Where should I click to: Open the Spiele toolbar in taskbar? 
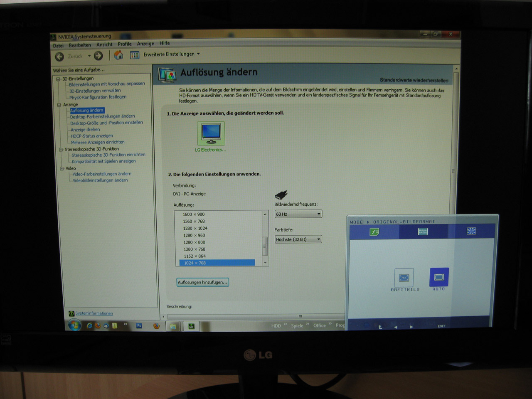tap(297, 326)
